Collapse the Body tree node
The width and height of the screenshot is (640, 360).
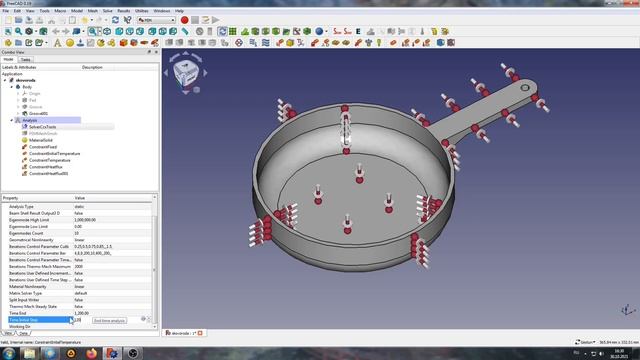(12, 87)
